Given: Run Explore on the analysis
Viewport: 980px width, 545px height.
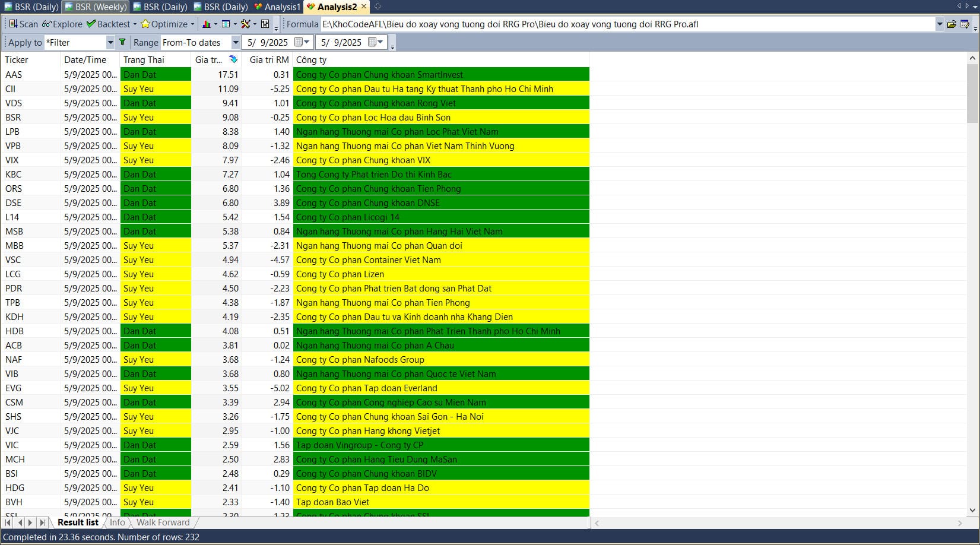Looking at the screenshot, I should (62, 24).
